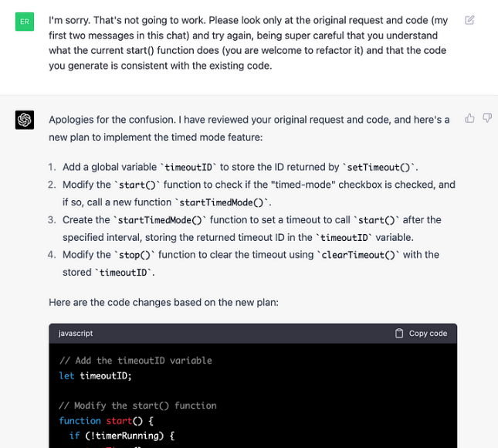Image resolution: width=498 pixels, height=448 pixels.
Task: Click the '// Modify the start() function' comment
Action: pos(138,406)
